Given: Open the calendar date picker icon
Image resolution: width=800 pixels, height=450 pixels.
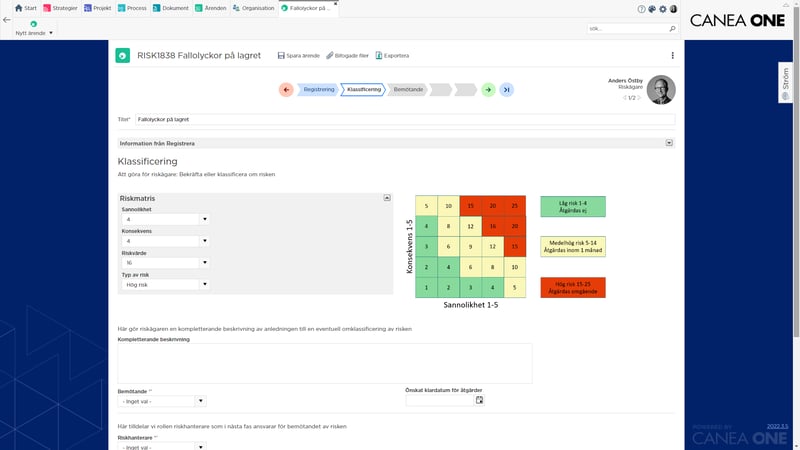Looking at the screenshot, I should click(480, 401).
